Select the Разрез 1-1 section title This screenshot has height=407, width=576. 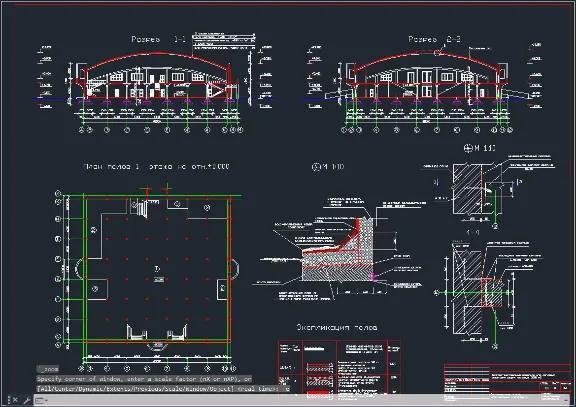pos(158,39)
